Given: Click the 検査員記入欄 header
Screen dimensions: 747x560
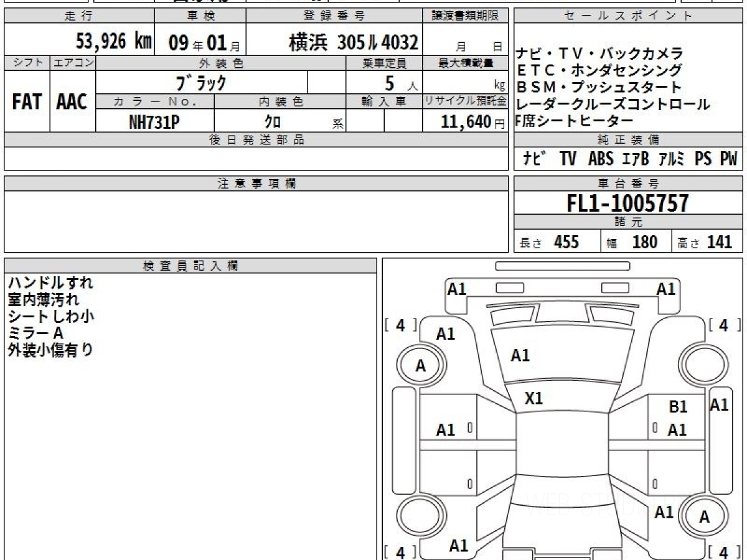Looking at the screenshot, I should pyautogui.click(x=190, y=265).
